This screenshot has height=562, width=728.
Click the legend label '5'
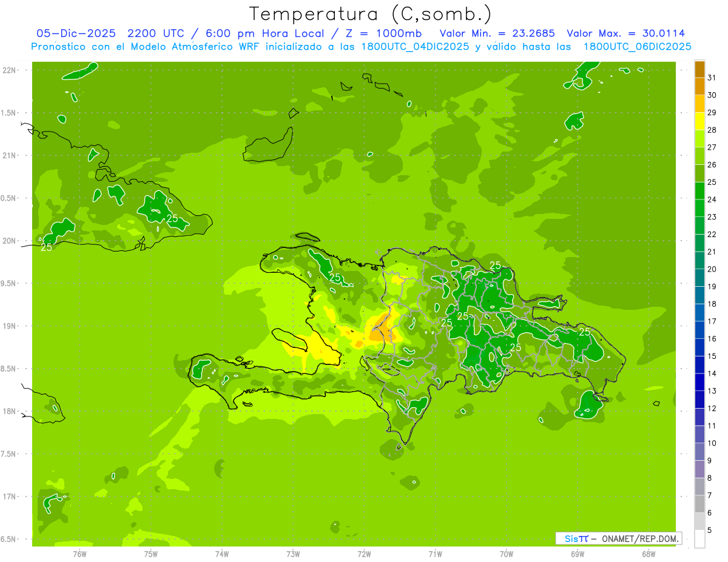(x=710, y=530)
